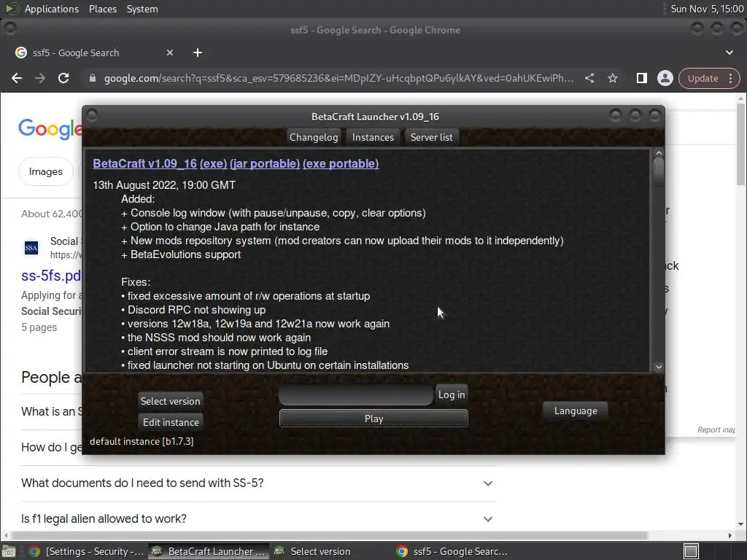
Task: Click Update button in Chrome toolbar
Action: pyautogui.click(x=703, y=78)
